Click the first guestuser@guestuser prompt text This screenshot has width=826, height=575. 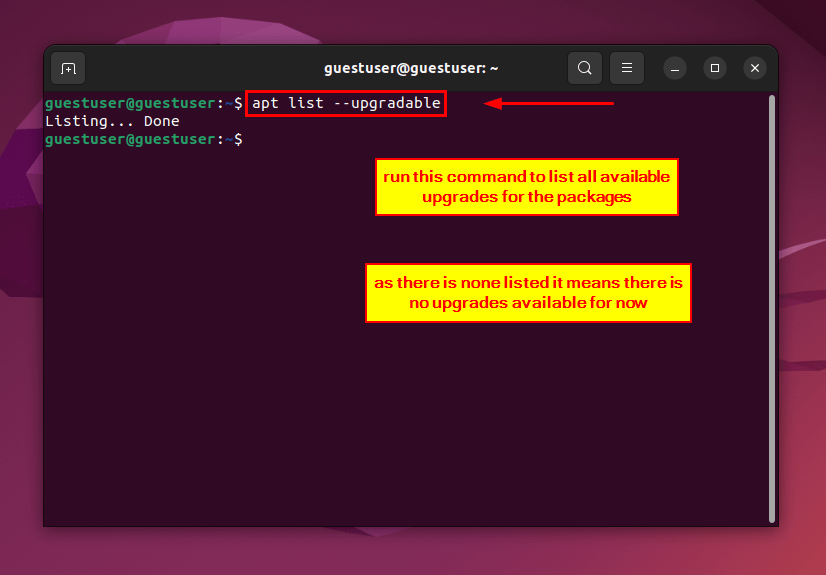click(144, 103)
